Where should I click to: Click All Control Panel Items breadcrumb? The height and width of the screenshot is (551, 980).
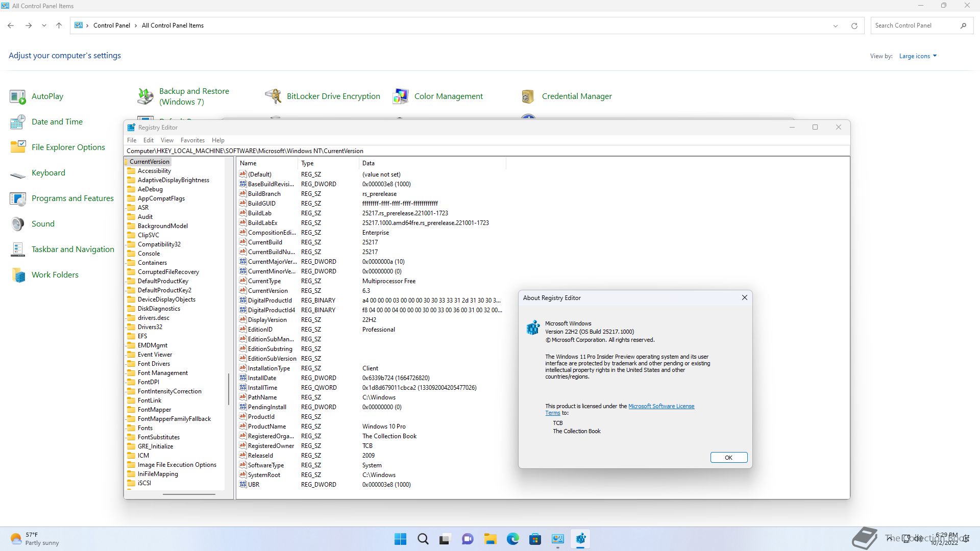point(173,26)
